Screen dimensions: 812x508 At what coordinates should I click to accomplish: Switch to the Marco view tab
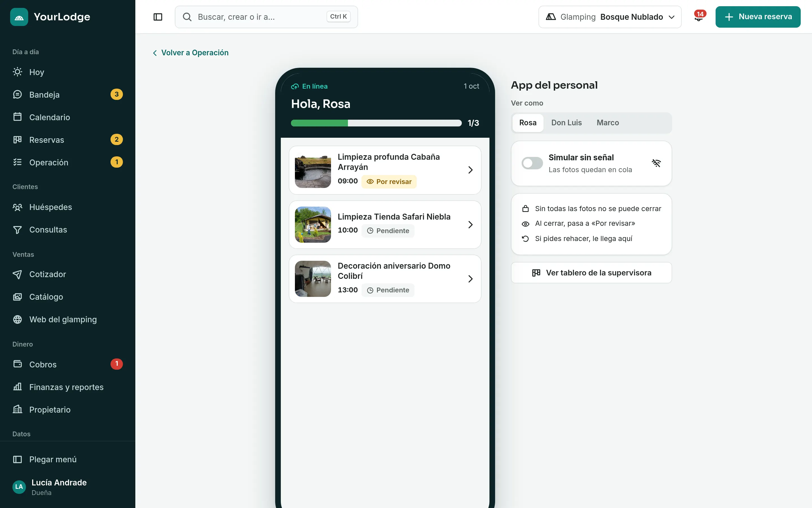click(x=608, y=123)
